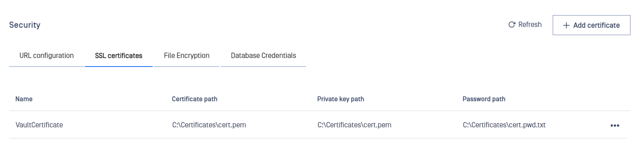This screenshot has height=149, width=644.
Task: Click the cert.pwd.txt password path value
Action: point(504,125)
